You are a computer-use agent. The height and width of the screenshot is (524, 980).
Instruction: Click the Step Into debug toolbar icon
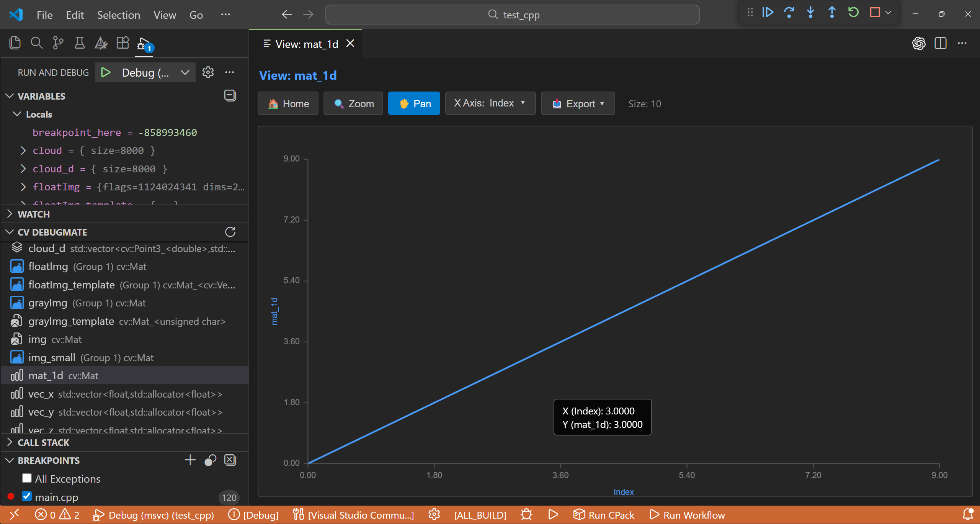pos(810,13)
